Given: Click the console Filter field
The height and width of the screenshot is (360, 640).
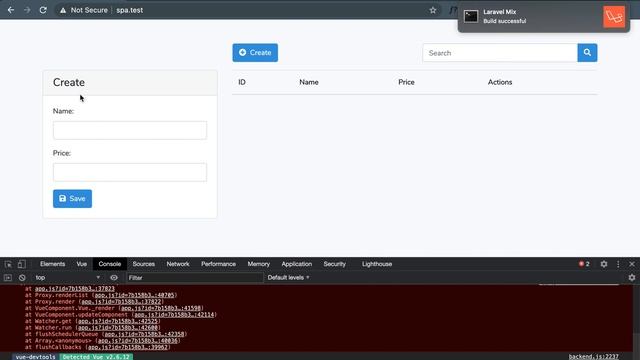Looking at the screenshot, I should (x=194, y=278).
